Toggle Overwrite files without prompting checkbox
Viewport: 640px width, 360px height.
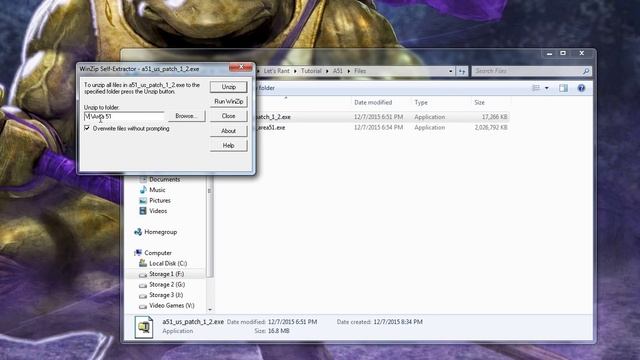coord(87,128)
